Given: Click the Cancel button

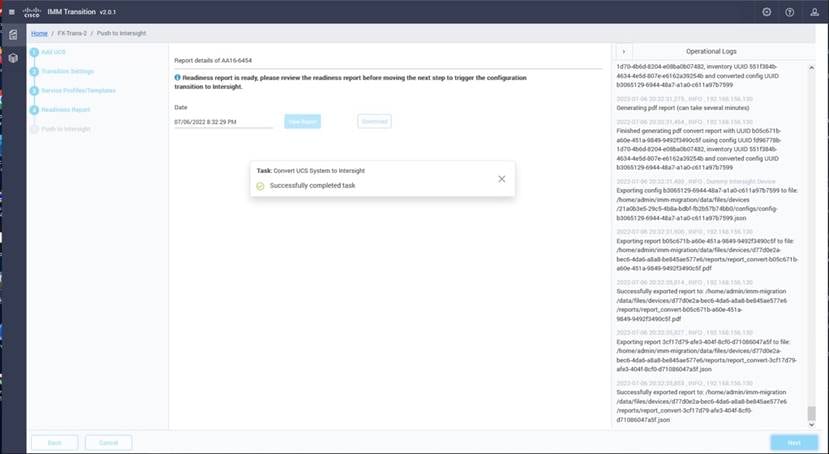Looking at the screenshot, I should pos(108,443).
